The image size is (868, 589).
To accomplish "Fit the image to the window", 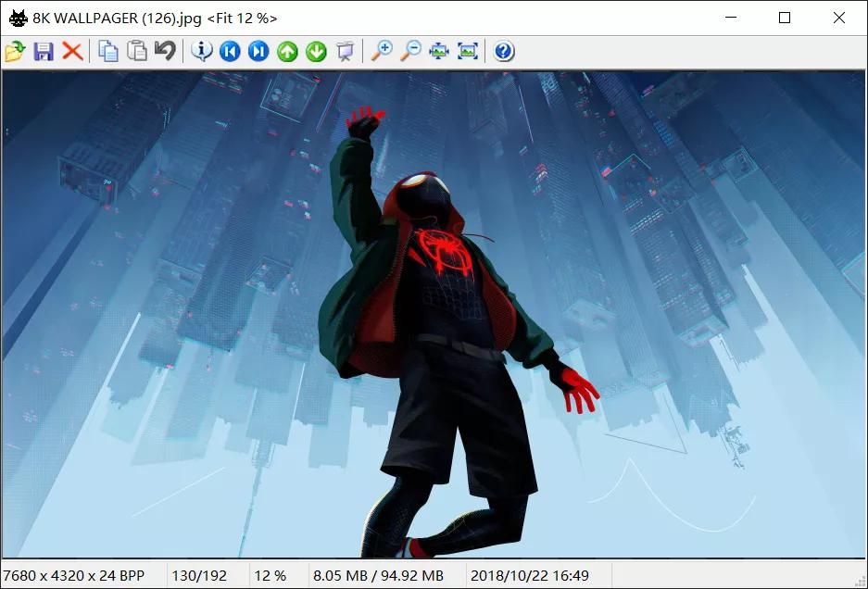I will click(437, 52).
